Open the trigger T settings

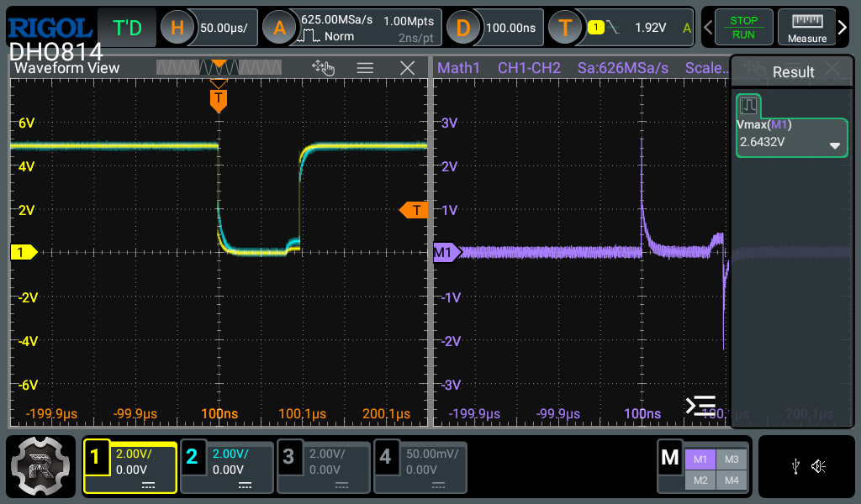(x=565, y=28)
